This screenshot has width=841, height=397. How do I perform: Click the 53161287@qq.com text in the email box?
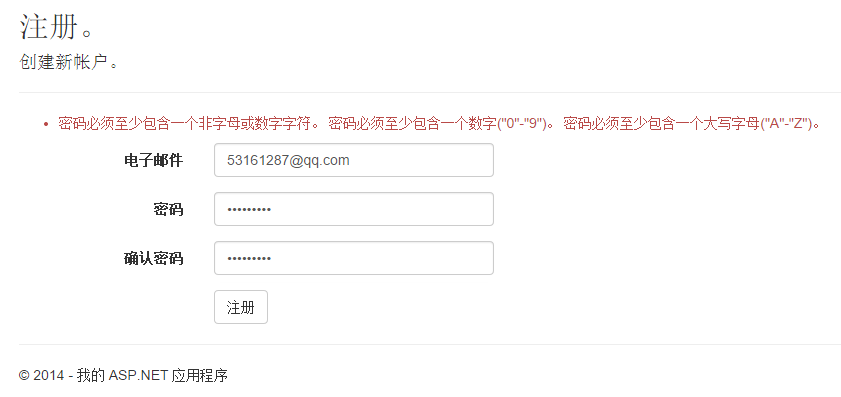(x=288, y=160)
